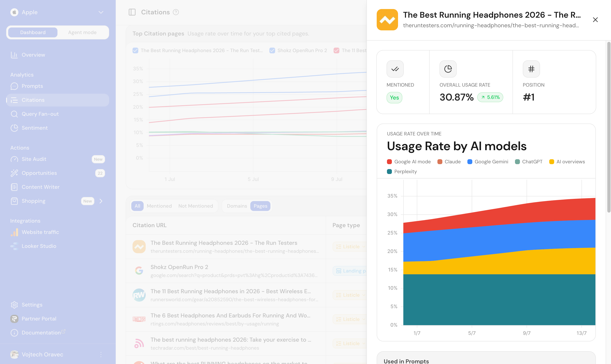The image size is (611, 364).
Task: Click the Citation URL column header
Action: pyautogui.click(x=149, y=225)
